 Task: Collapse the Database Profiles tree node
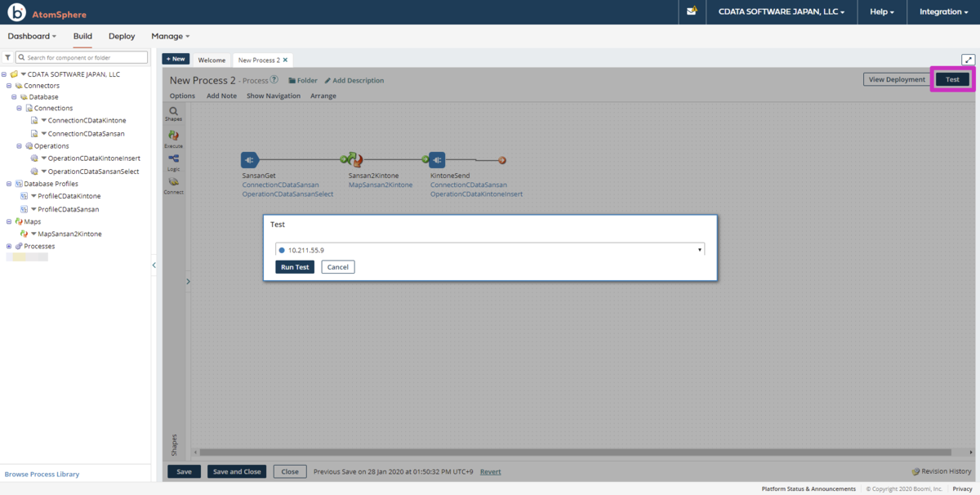click(x=9, y=184)
